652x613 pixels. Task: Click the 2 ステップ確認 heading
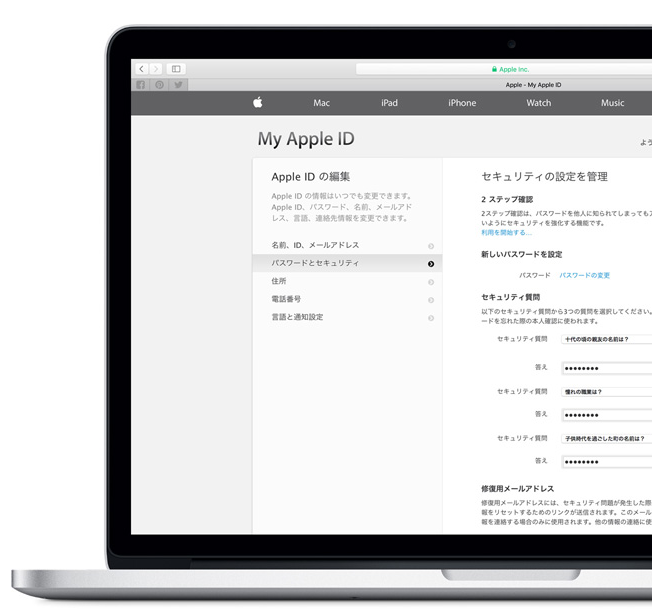click(507, 199)
